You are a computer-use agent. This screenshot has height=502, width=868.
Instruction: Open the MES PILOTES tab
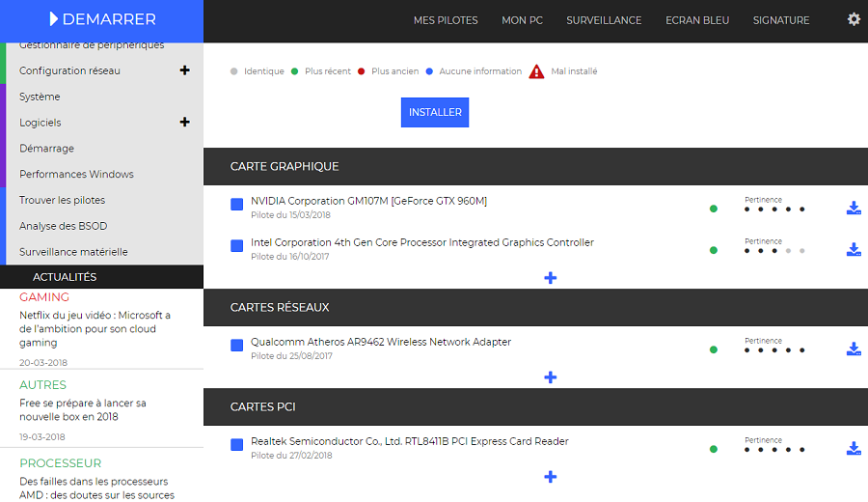pyautogui.click(x=446, y=20)
